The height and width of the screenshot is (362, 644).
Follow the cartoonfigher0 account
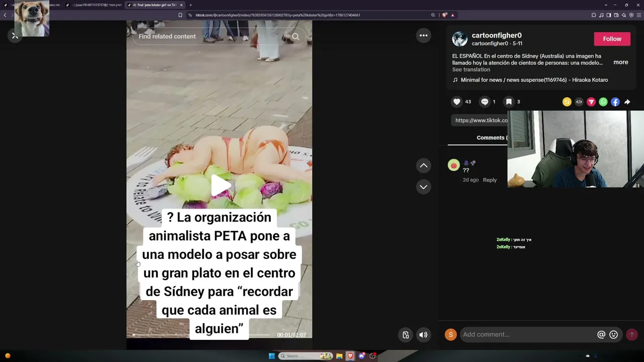pyautogui.click(x=612, y=39)
